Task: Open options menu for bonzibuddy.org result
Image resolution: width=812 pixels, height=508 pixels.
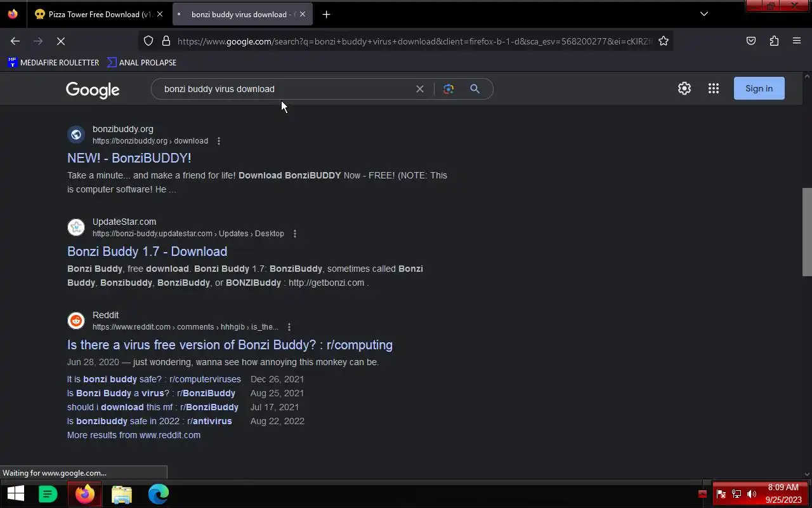Action: [x=219, y=141]
